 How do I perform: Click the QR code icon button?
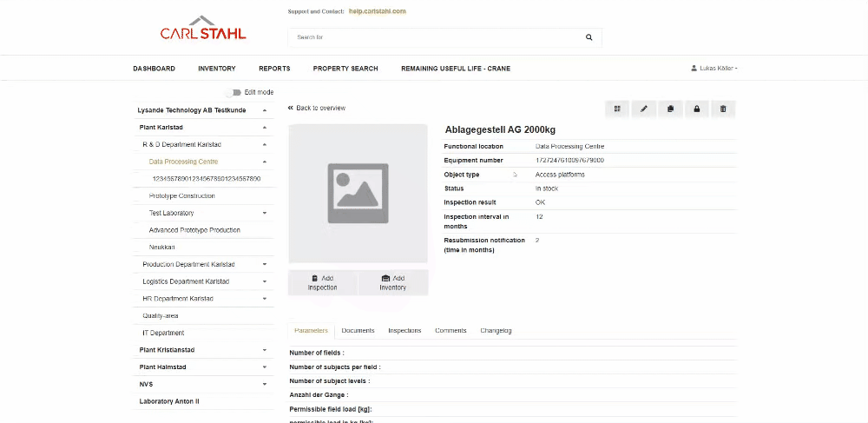coord(617,109)
